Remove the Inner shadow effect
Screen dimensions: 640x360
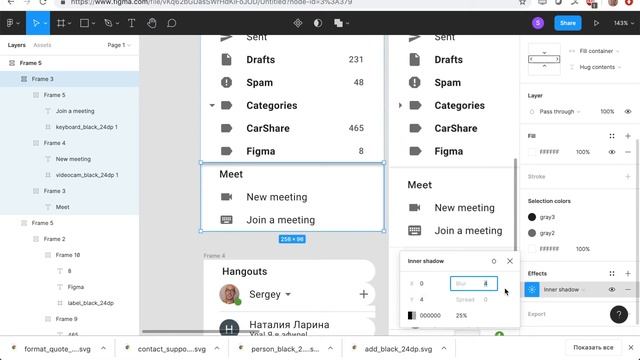point(628,289)
